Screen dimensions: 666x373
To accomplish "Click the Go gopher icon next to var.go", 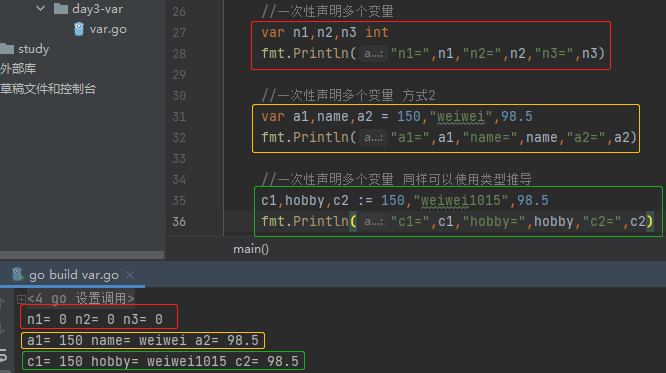I will (x=79, y=29).
